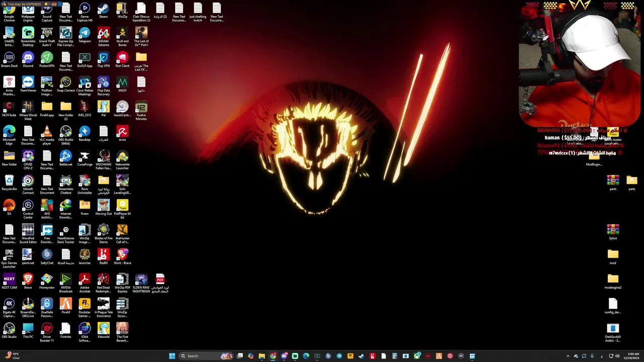The image size is (644, 362).
Task: Select the Streamlabs Chatbot icon
Action: [x=66, y=185]
